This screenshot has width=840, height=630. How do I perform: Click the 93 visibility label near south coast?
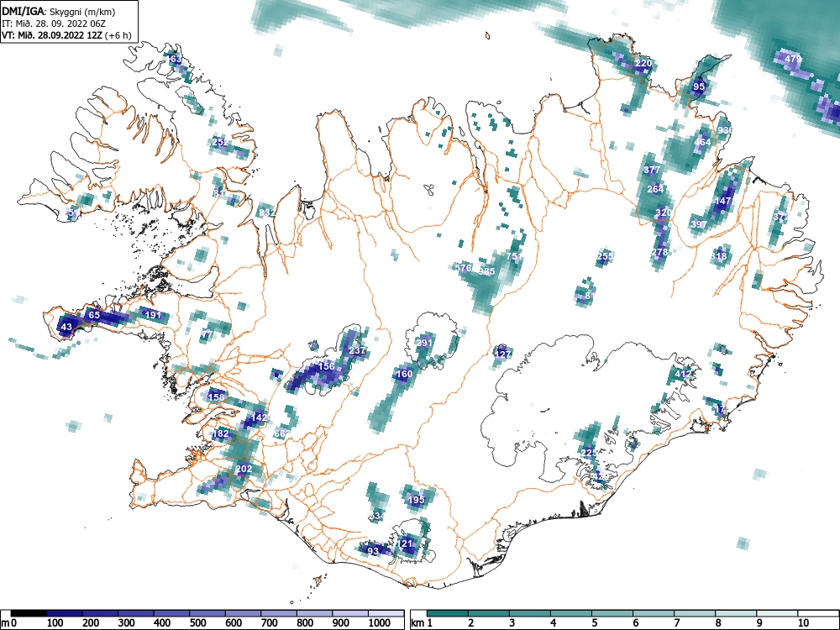coord(373,551)
